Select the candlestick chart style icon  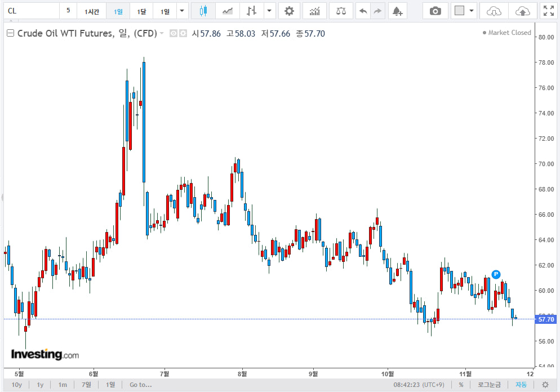coord(203,11)
